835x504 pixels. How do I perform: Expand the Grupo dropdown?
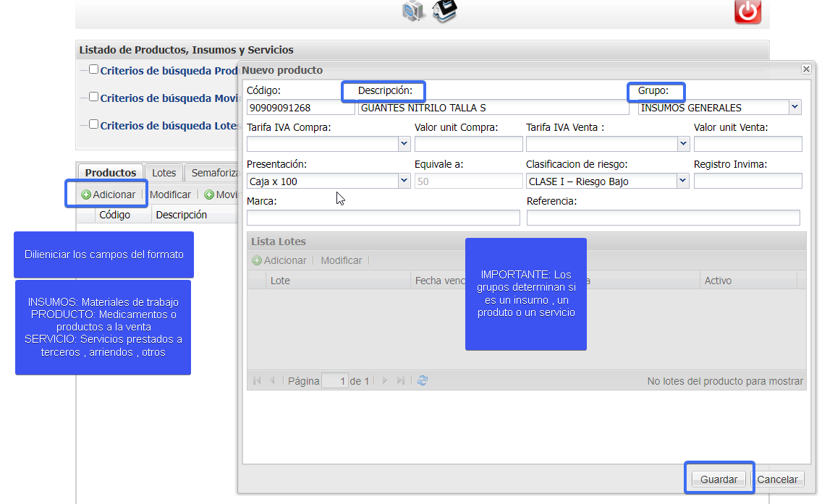(795, 108)
